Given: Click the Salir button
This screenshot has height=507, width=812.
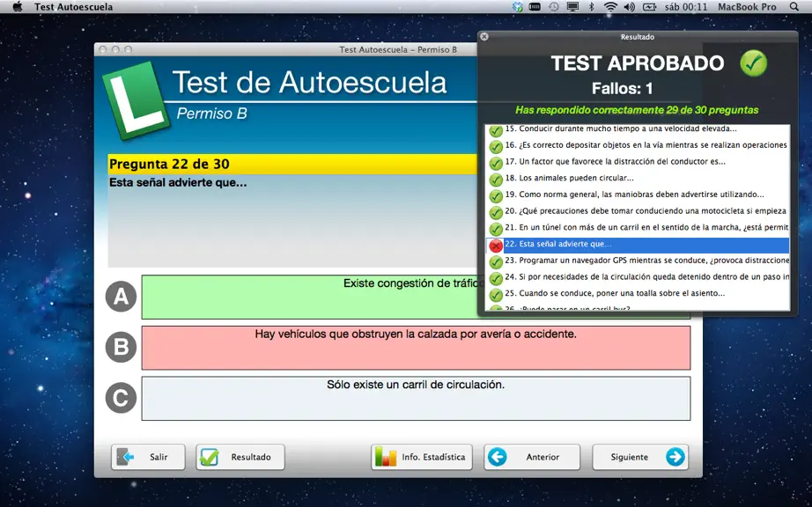Looking at the screenshot, I should click(148, 457).
